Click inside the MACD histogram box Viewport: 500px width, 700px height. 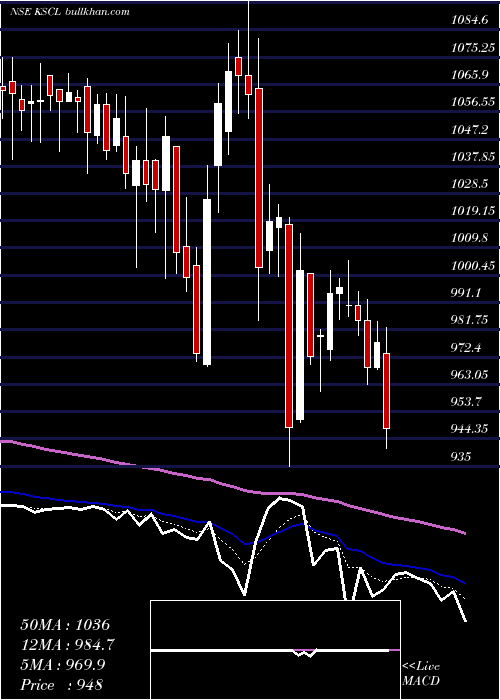click(x=275, y=650)
